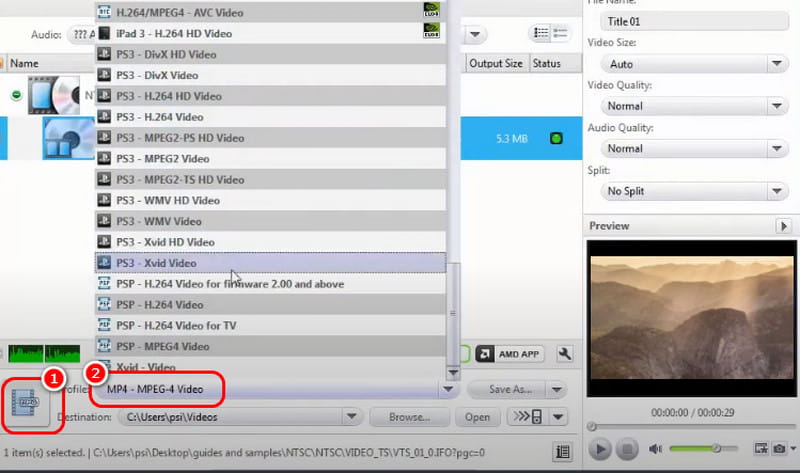Sort by the Name column header
Image resolution: width=800 pixels, height=473 pixels.
(x=49, y=63)
